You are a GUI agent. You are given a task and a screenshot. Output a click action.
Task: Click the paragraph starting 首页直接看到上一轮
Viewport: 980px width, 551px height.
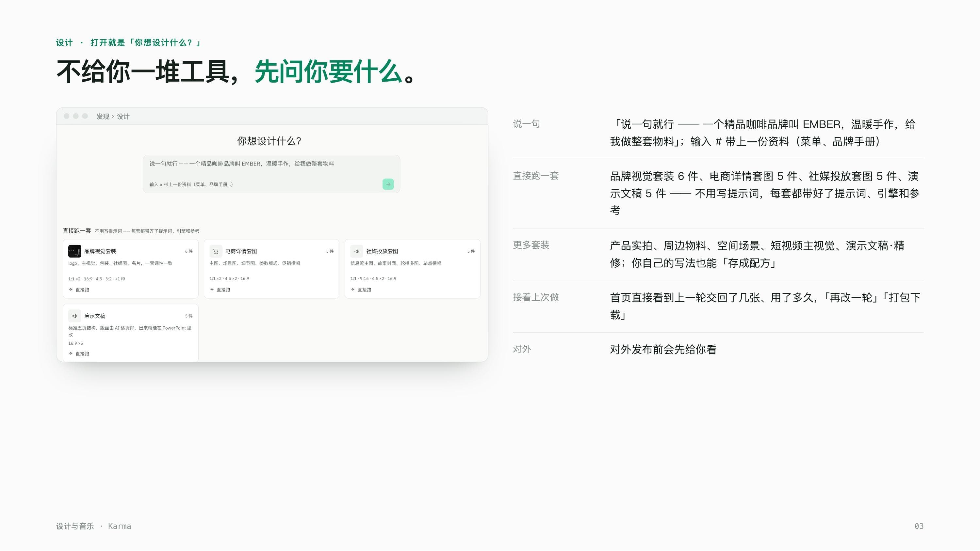point(765,306)
